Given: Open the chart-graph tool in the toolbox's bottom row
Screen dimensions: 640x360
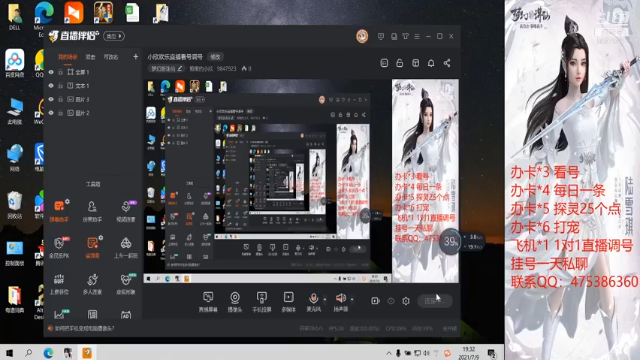Looking at the screenshot, I should pos(60,314).
